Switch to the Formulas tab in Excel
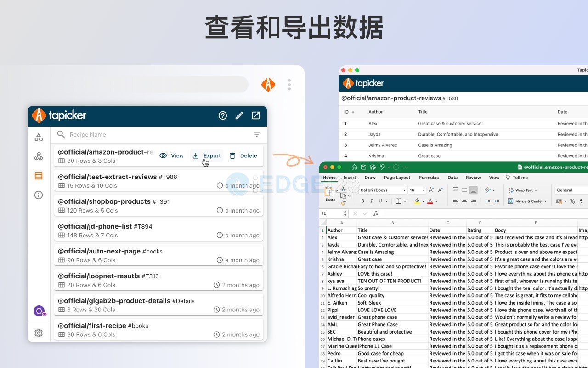 coord(429,178)
